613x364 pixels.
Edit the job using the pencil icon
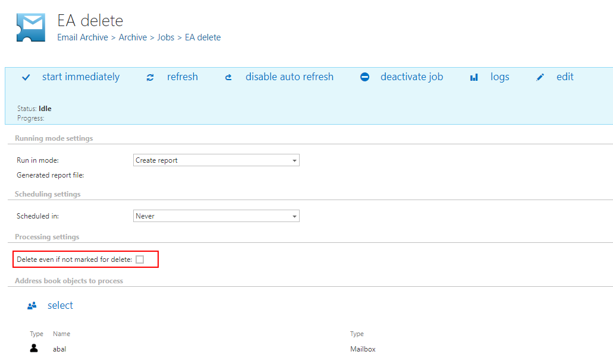click(540, 77)
